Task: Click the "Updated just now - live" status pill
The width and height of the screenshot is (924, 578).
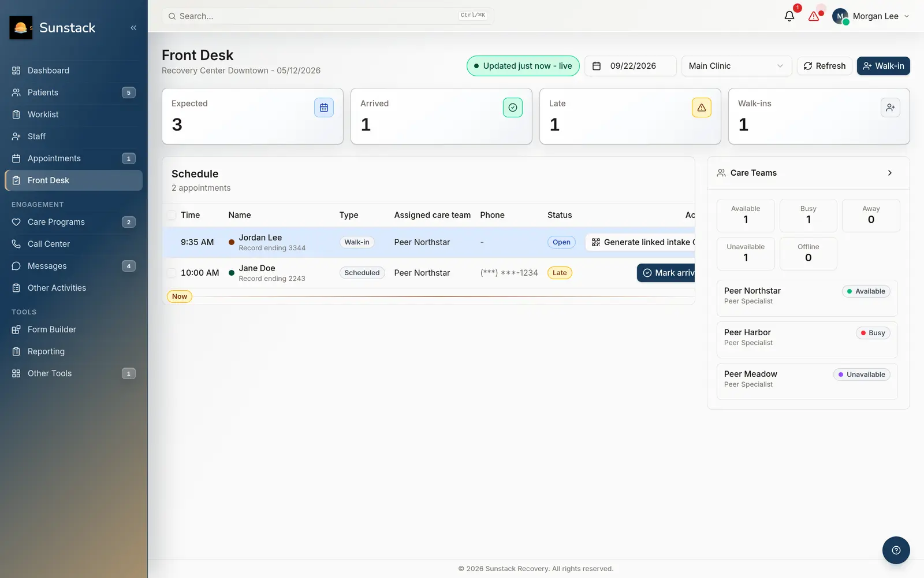Action: click(x=523, y=66)
